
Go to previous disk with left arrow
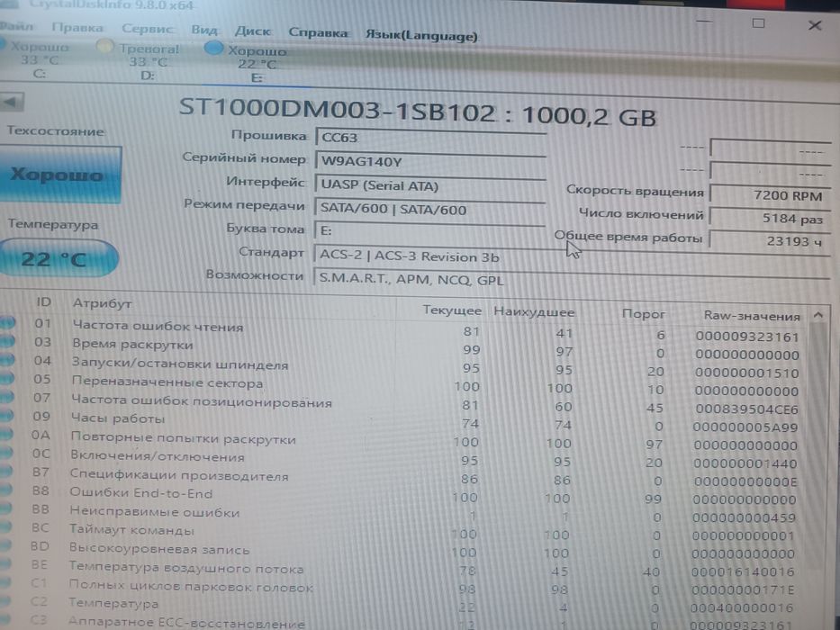[x=12, y=102]
